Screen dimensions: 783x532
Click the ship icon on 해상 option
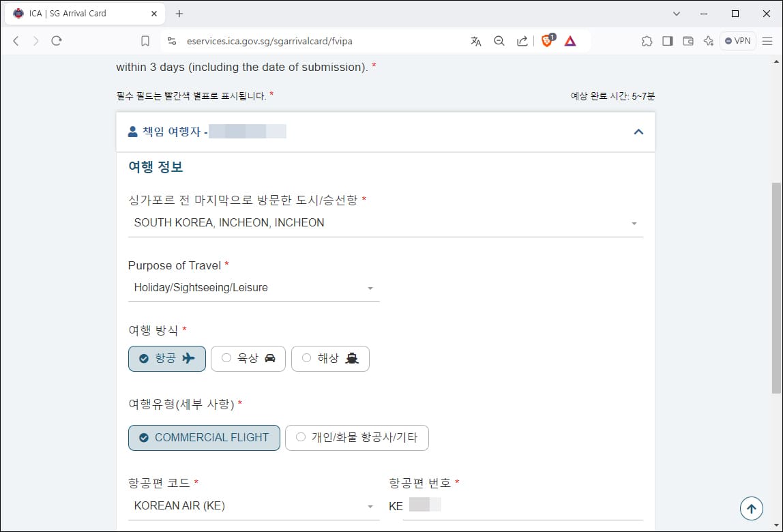tap(352, 358)
